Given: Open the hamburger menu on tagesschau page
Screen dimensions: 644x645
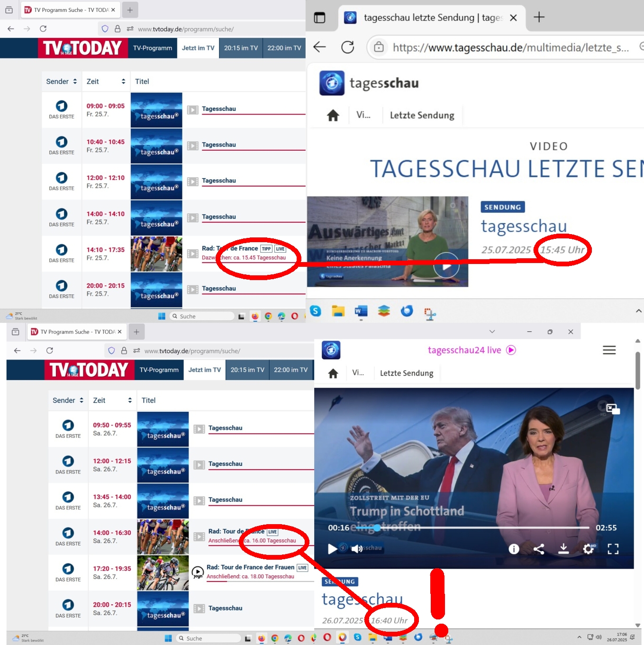Looking at the screenshot, I should [609, 350].
